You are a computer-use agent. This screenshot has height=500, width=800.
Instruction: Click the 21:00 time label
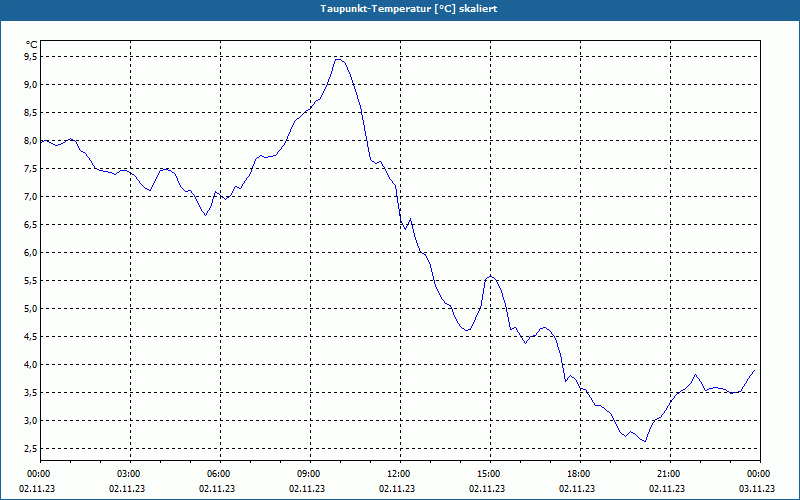point(670,474)
